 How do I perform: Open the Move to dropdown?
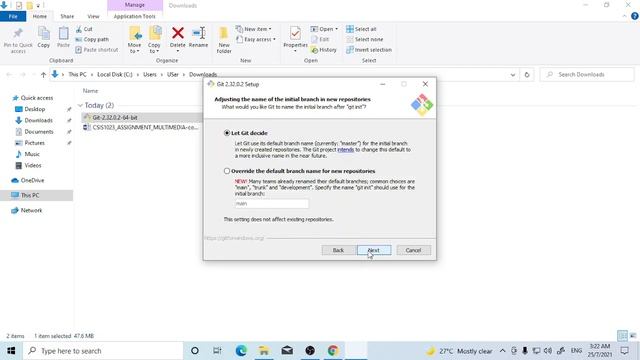click(x=134, y=48)
